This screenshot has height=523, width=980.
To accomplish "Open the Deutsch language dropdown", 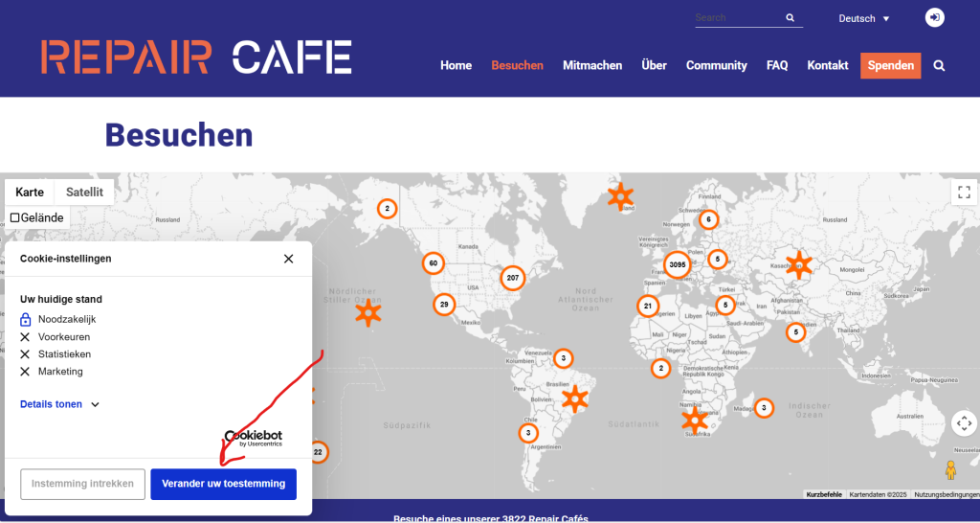I will [x=863, y=18].
